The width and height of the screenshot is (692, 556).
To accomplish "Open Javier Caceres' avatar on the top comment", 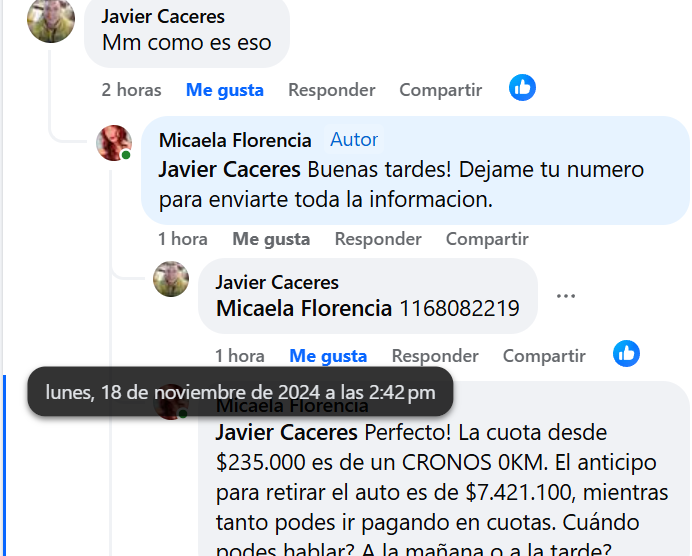I will click(51, 19).
